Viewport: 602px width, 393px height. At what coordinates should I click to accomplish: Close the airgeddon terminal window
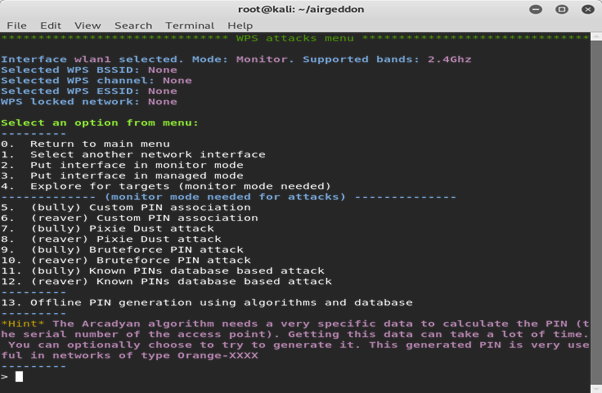588,9
